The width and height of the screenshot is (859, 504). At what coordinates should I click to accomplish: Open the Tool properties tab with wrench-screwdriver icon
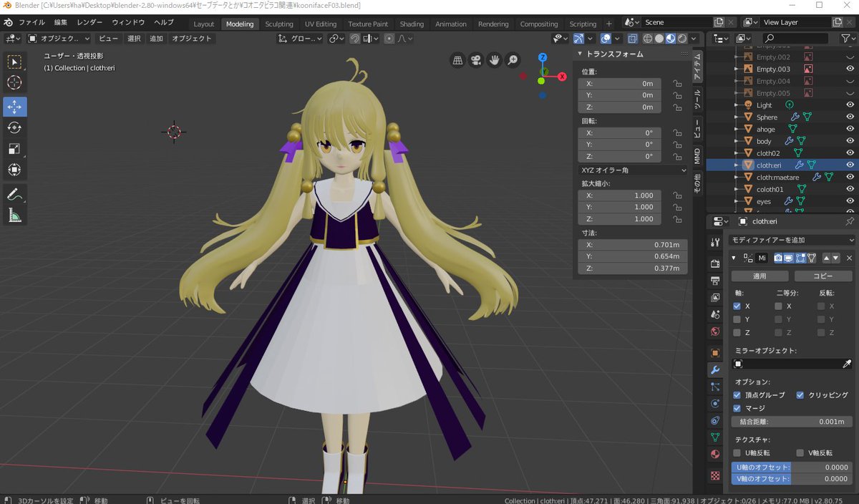pyautogui.click(x=714, y=243)
